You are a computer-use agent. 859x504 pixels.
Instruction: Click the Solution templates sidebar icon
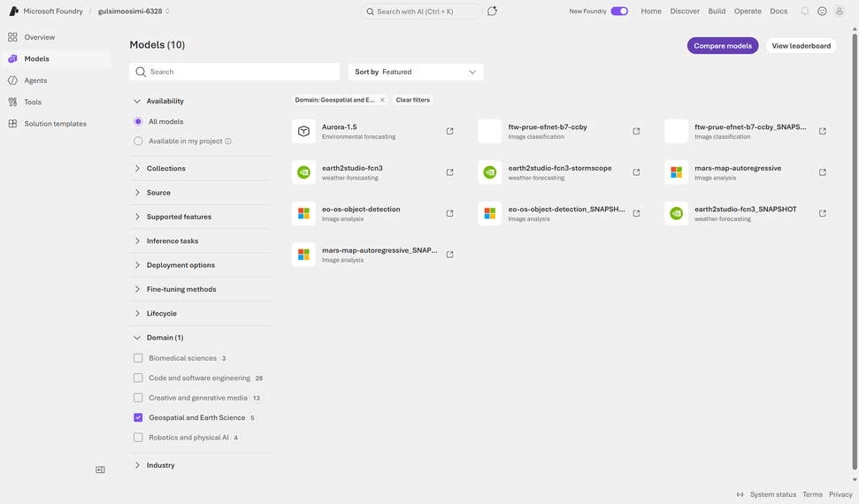pos(12,124)
